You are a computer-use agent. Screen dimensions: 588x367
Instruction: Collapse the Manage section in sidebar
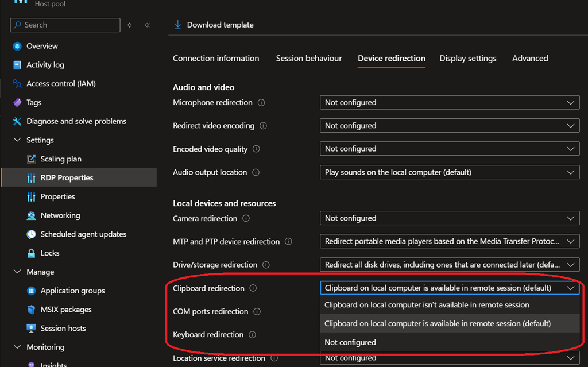[17, 272]
